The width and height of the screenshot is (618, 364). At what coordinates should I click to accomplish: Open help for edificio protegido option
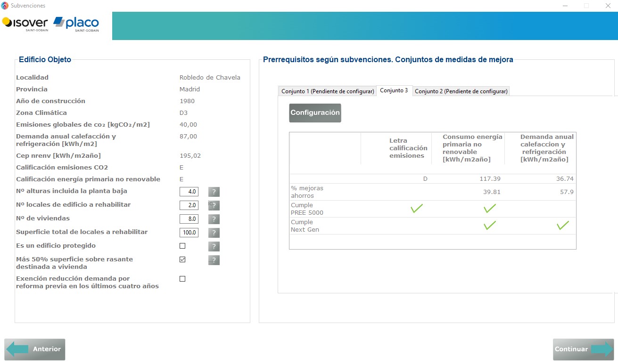pos(214,247)
